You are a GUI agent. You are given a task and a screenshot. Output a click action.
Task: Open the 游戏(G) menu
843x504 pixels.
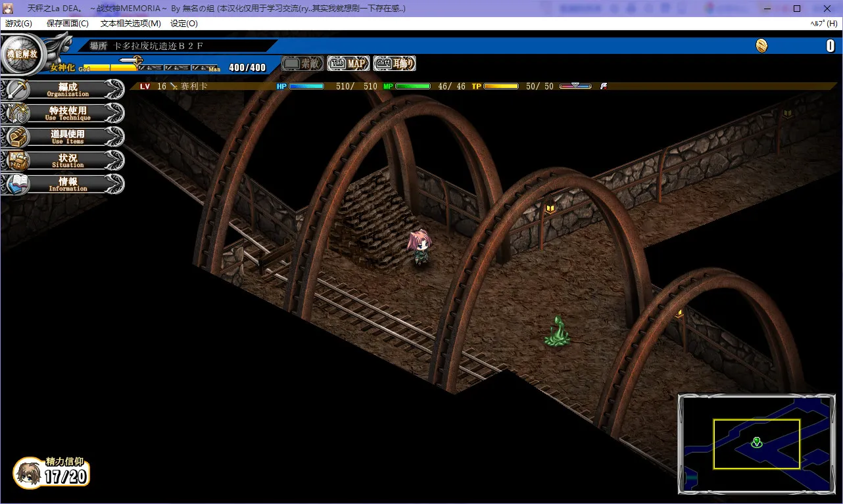tap(18, 24)
